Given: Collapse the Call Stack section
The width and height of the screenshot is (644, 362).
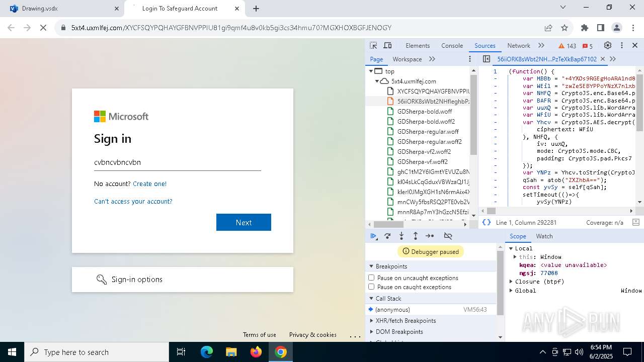Looking at the screenshot, I should pyautogui.click(x=371, y=298).
